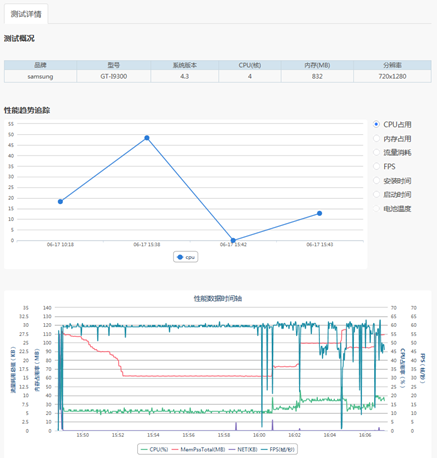This screenshot has width=437, height=458.
Task: Click the 测试概况 heading
Action: [19, 38]
